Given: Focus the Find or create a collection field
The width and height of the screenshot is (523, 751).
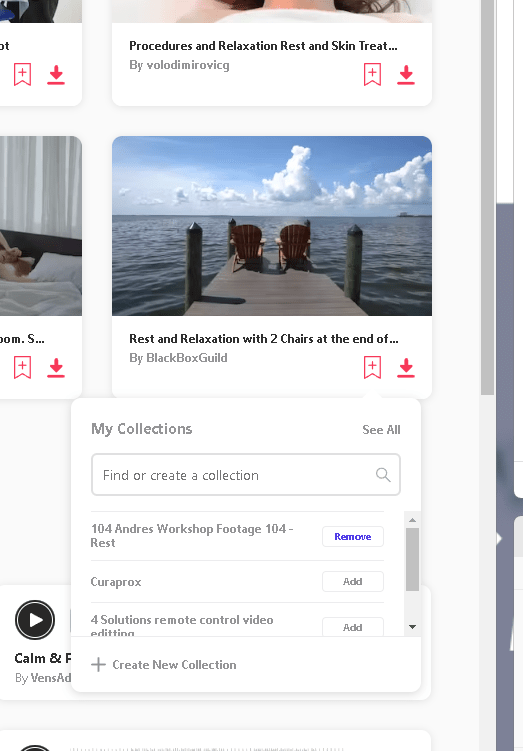Looking at the screenshot, I should pos(246,475).
